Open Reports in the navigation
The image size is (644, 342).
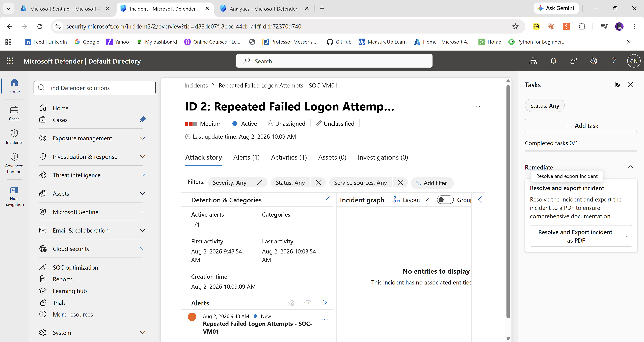(x=63, y=279)
